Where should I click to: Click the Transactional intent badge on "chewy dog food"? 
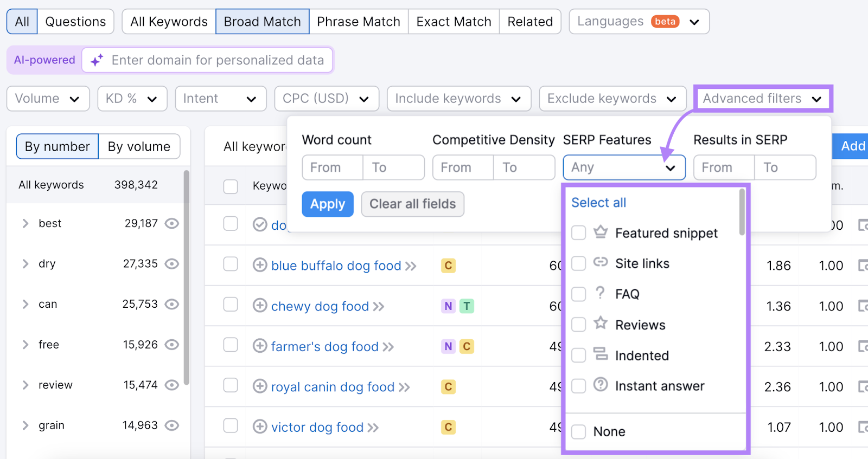click(x=466, y=306)
